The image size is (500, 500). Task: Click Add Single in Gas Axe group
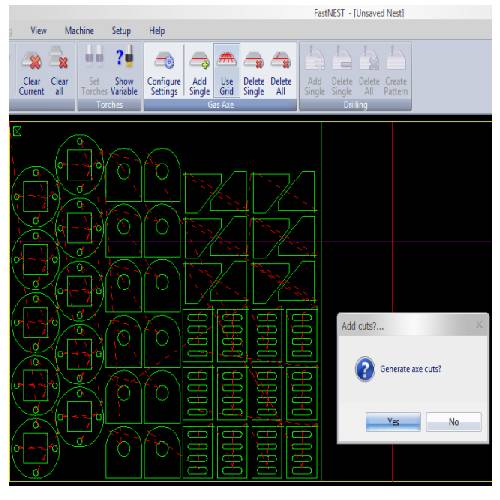(x=199, y=71)
